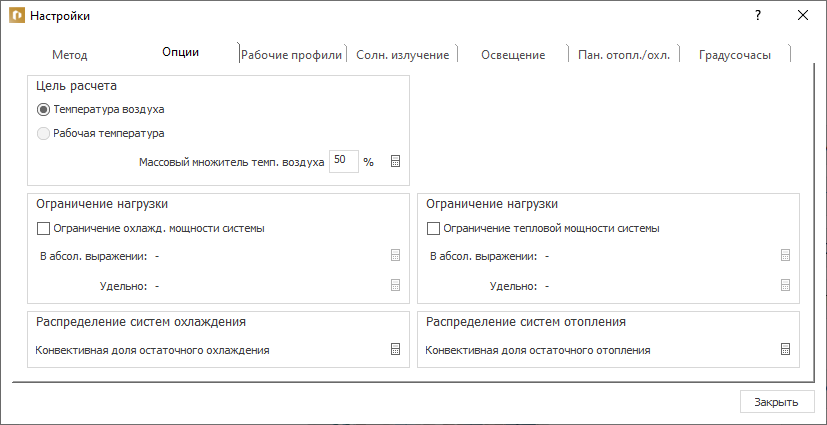Open the Рабочие профили tab
This screenshot has height=425, width=827.
click(292, 55)
